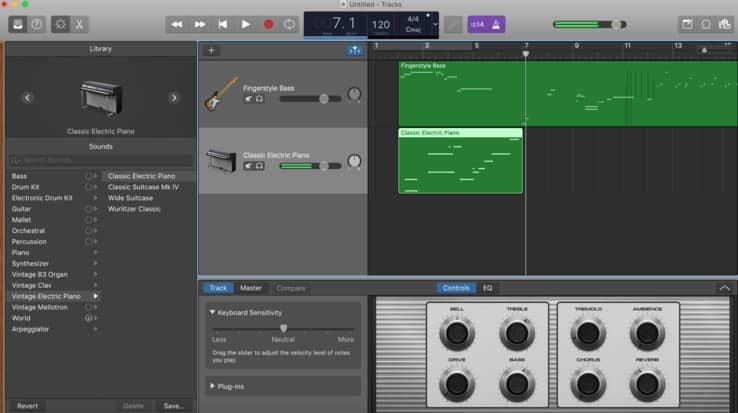This screenshot has height=413, width=738.
Task: Solo the Classic Electric Piano track
Action: [259, 166]
